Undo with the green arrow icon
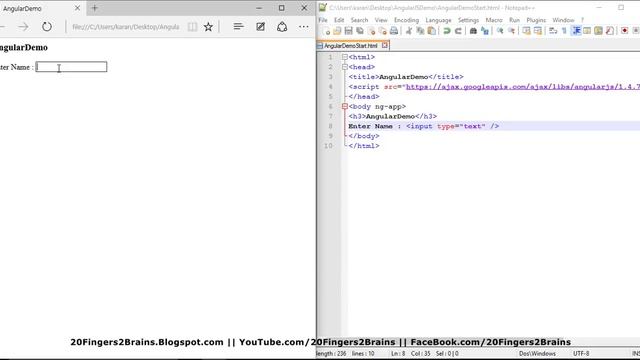The image size is (640, 360). pyautogui.click(x=447, y=31)
